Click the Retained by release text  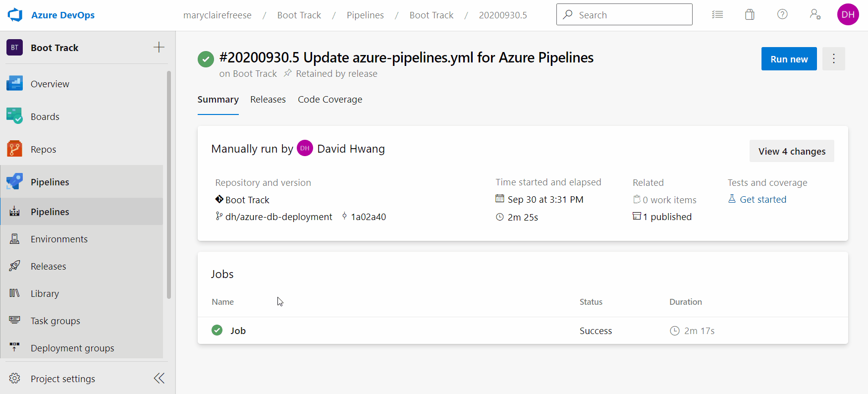pos(336,73)
